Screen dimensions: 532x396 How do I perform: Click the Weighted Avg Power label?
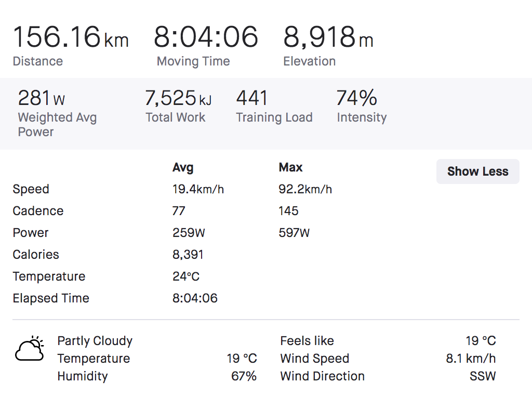[57, 125]
